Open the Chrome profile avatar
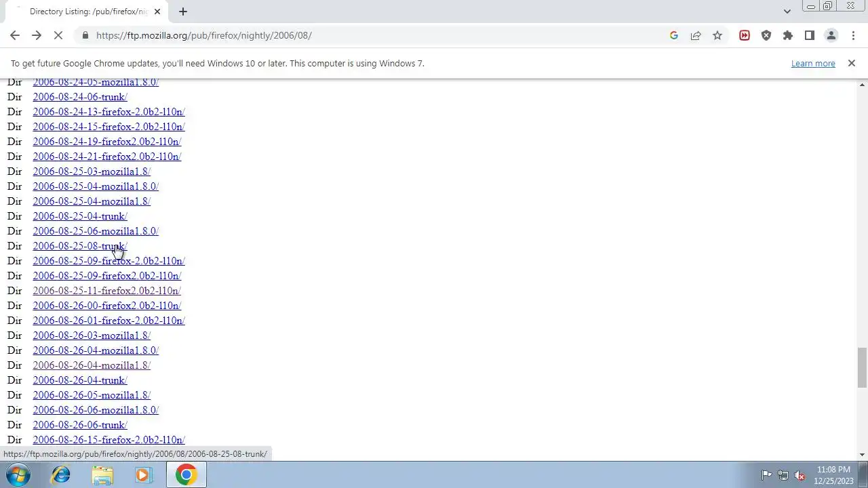The image size is (868, 488). pos(831,35)
